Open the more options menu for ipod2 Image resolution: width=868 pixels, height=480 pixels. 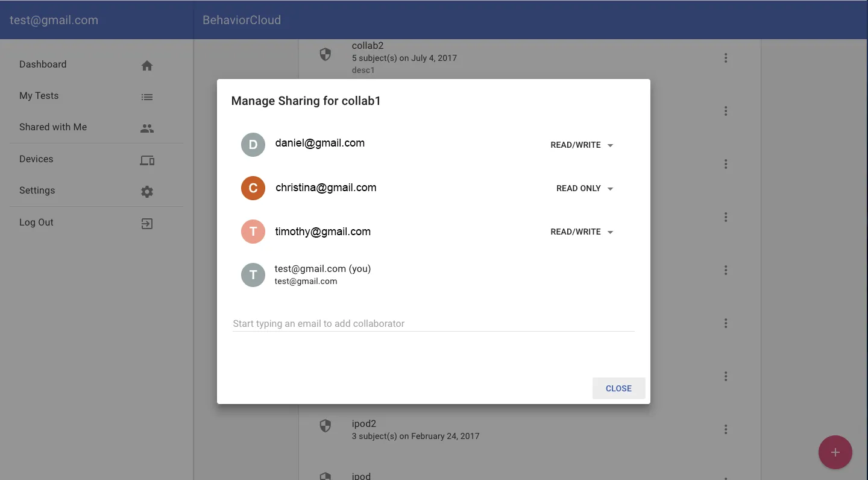726,429
